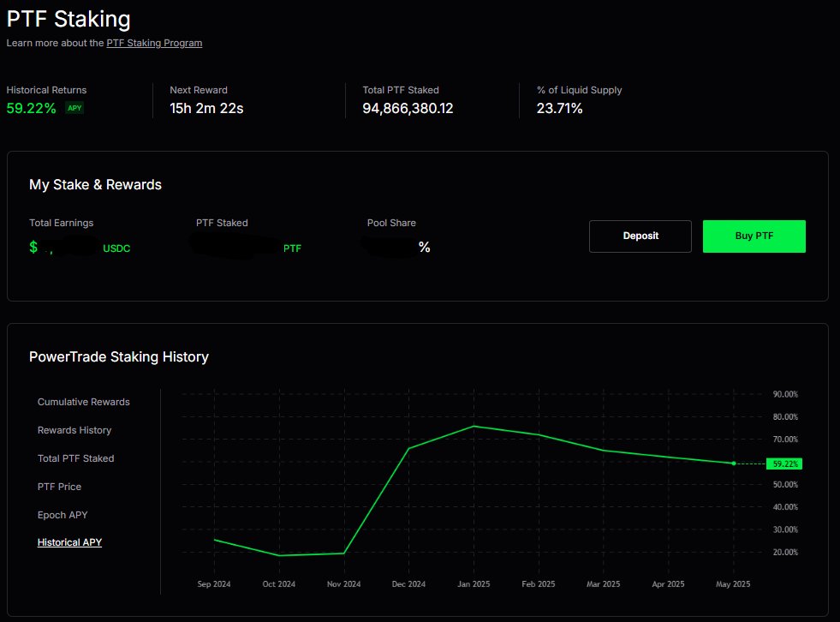Click the Apr 2025 axis label
The image size is (840, 622).
coord(668,584)
